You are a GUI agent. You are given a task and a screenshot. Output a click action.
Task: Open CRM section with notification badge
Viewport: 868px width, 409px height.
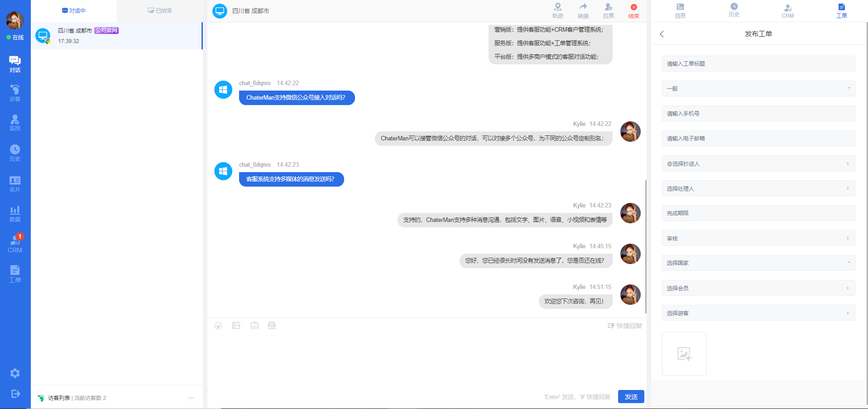click(x=15, y=244)
